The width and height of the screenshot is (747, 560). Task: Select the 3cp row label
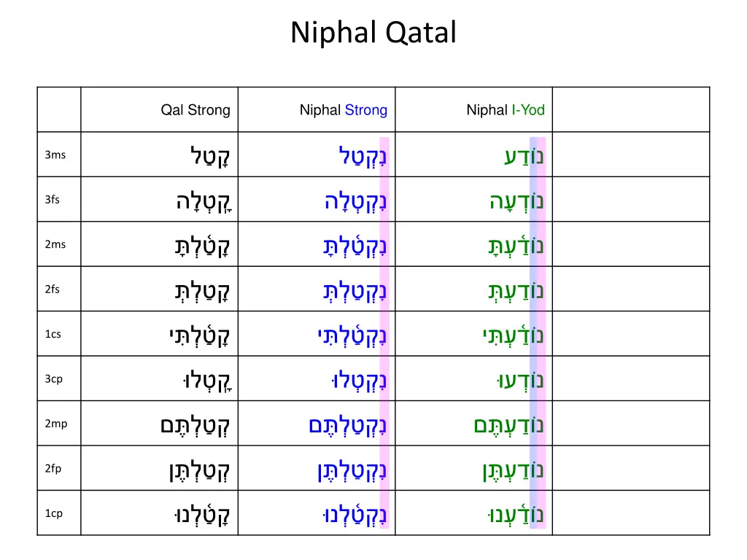pos(53,379)
